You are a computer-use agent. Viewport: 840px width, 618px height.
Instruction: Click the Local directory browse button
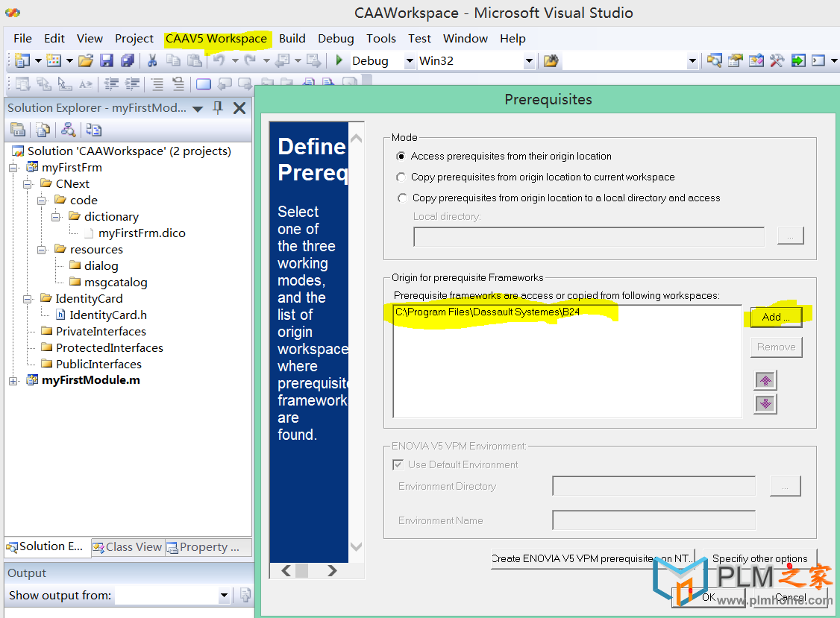click(x=790, y=236)
